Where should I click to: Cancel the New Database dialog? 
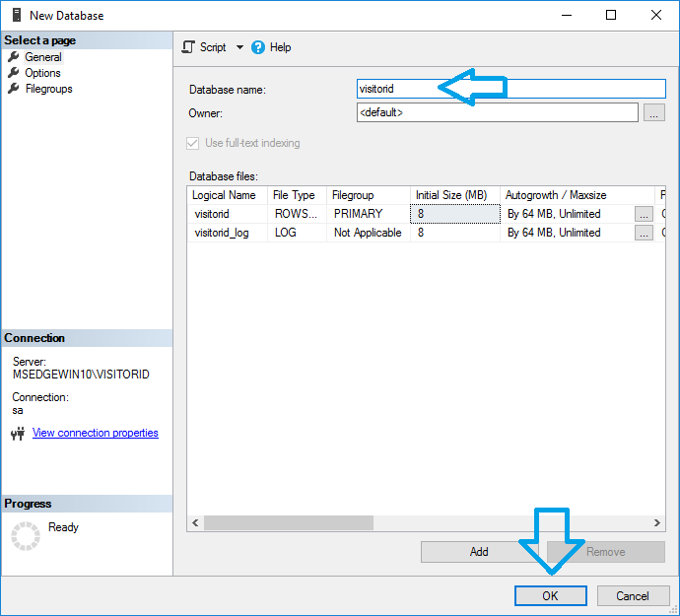click(632, 595)
